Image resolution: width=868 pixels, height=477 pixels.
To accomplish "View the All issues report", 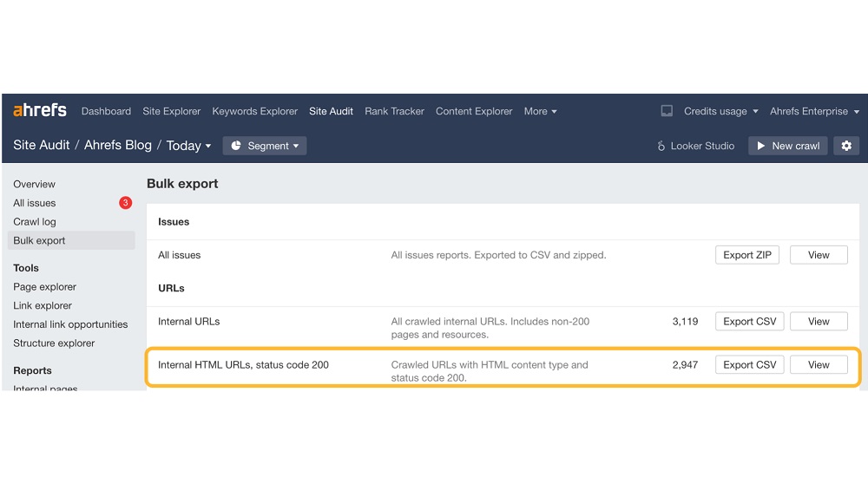I will pyautogui.click(x=819, y=255).
